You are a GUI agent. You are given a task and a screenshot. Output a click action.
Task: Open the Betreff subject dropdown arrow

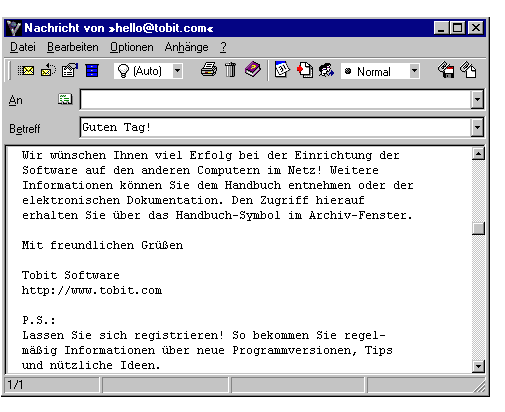[x=477, y=127]
